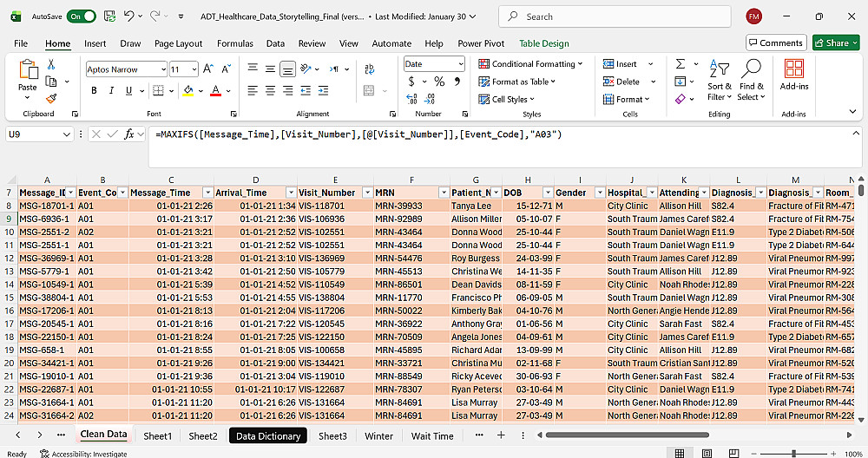868x458 pixels.
Task: Switch to the Data Dictionary sheet
Action: click(268, 435)
